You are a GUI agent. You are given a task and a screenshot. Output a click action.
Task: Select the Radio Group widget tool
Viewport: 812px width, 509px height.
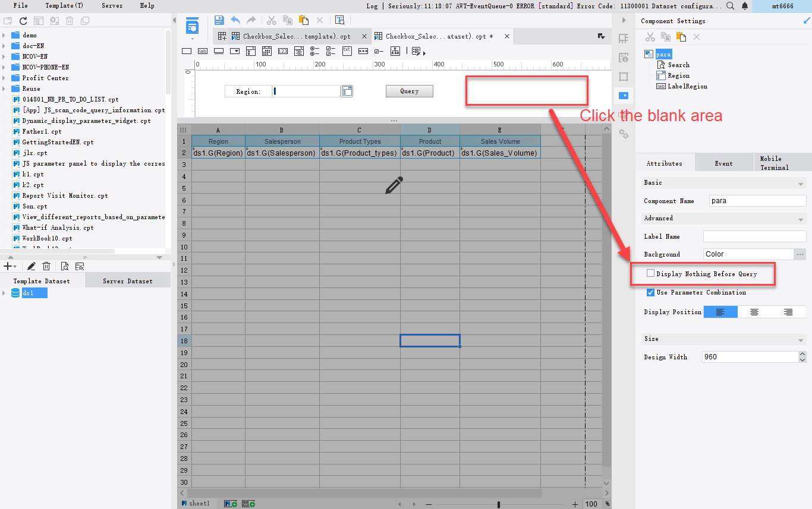click(313, 51)
